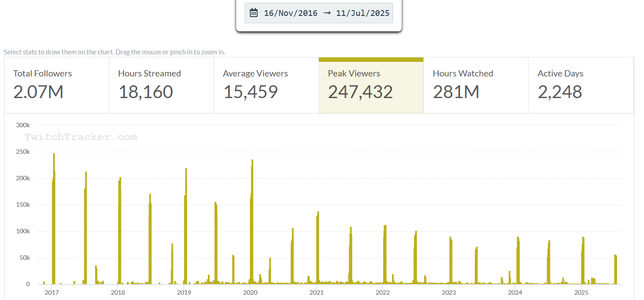Click the early 2019 peak bar near 220k
Image resolution: width=644 pixels, height=300 pixels.
pyautogui.click(x=186, y=226)
